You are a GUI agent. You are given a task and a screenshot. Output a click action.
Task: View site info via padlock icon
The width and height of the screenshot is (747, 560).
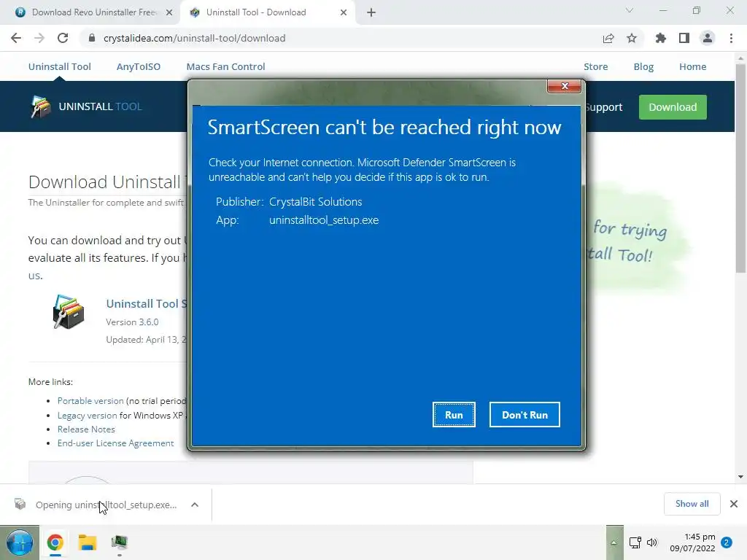pos(92,38)
